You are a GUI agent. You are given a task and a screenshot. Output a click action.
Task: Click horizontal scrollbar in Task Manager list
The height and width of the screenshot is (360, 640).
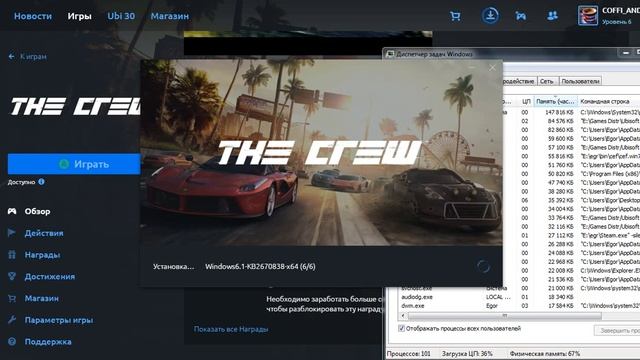pos(504,316)
